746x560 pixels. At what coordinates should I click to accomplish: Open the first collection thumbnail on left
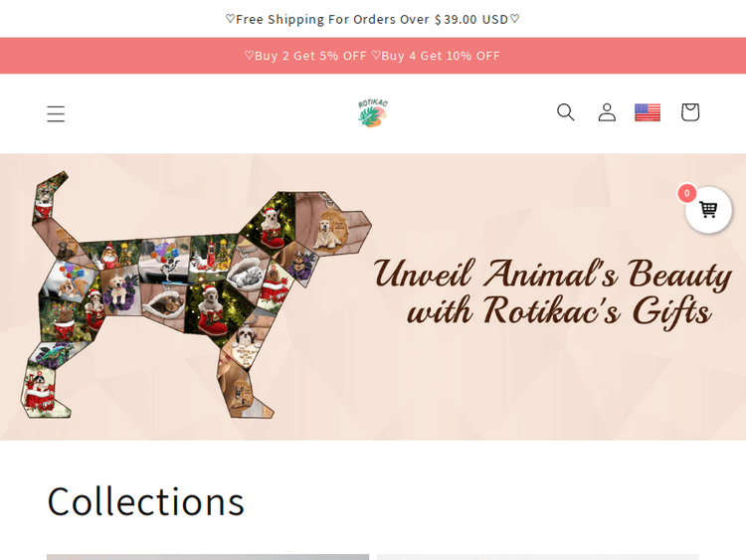click(208, 557)
